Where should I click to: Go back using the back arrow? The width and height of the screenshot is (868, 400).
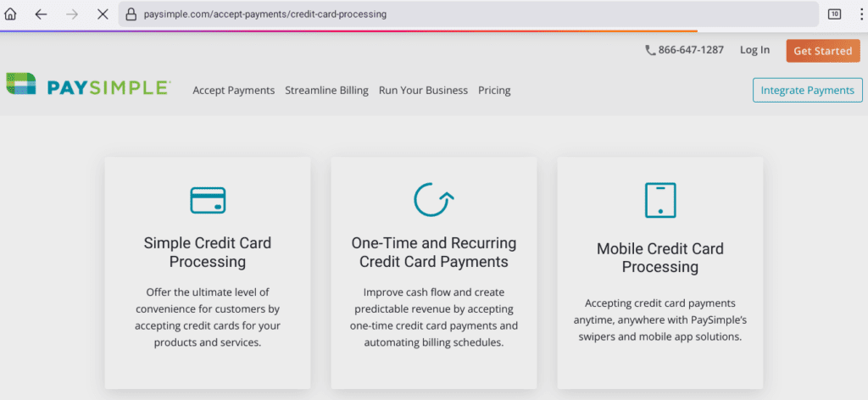(41, 14)
